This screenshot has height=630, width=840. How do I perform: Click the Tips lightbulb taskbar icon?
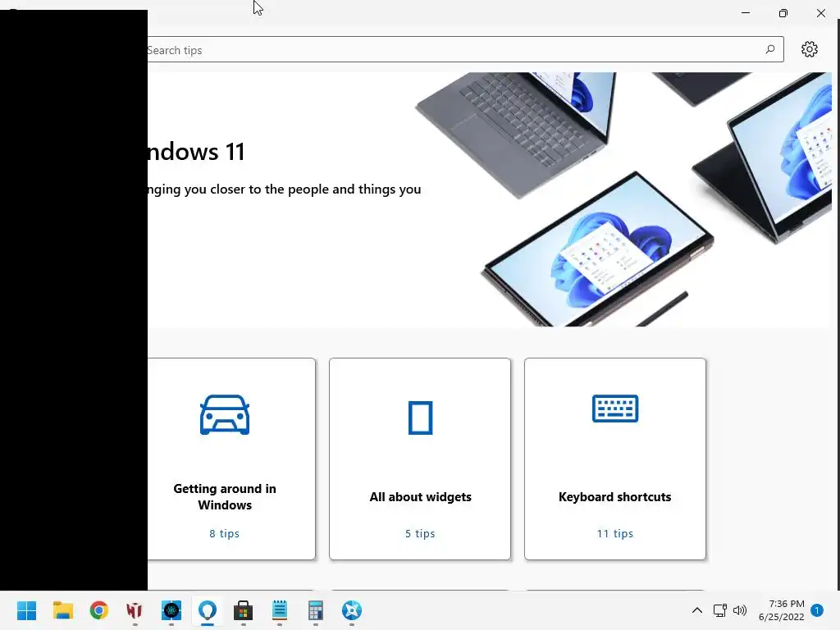208,610
